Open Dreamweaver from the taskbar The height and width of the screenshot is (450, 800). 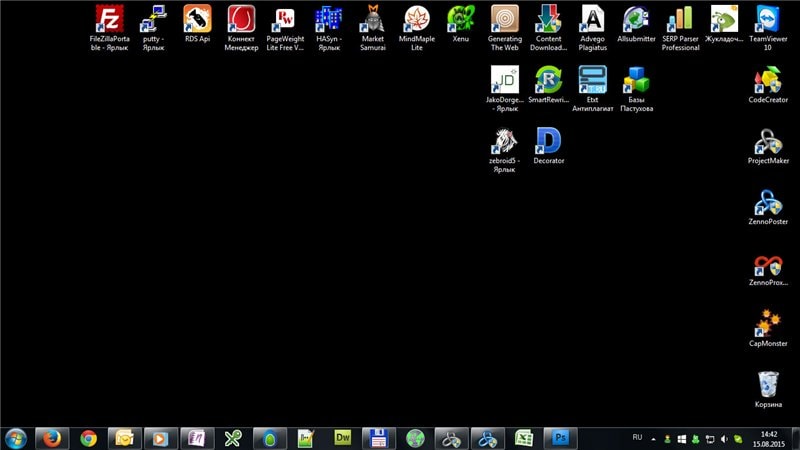tap(342, 438)
